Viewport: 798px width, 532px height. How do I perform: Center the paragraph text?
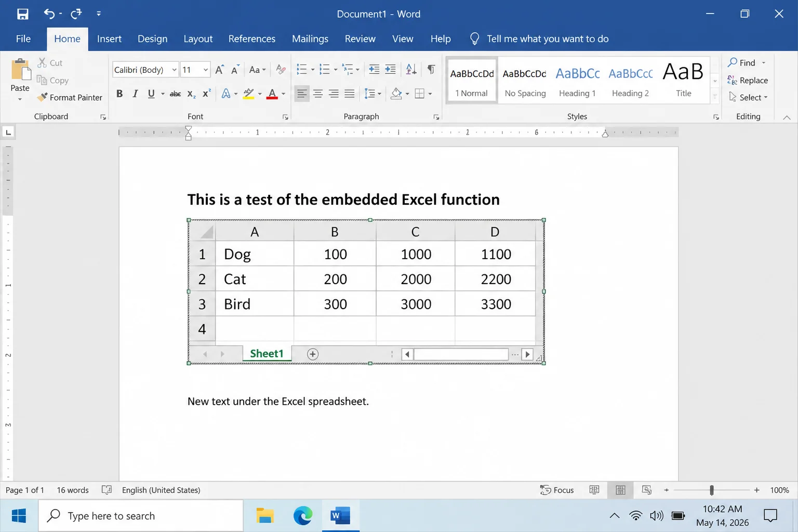(318, 94)
